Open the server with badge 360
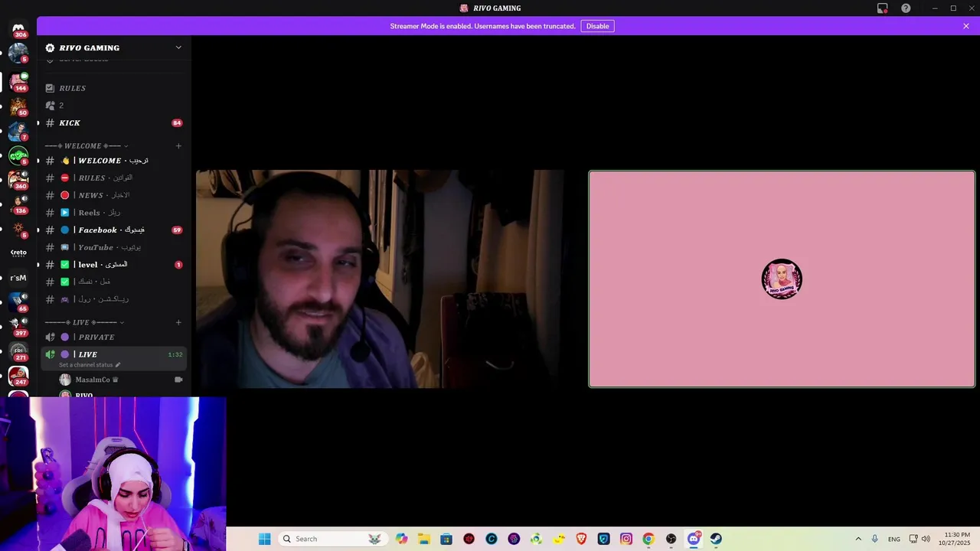Image resolution: width=980 pixels, height=551 pixels. pyautogui.click(x=18, y=179)
